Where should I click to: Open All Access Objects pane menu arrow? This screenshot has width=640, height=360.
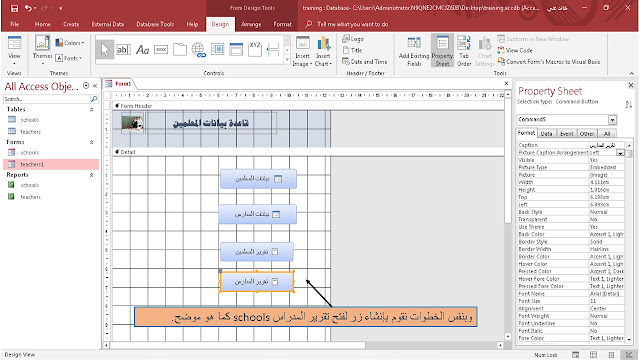tap(86, 86)
